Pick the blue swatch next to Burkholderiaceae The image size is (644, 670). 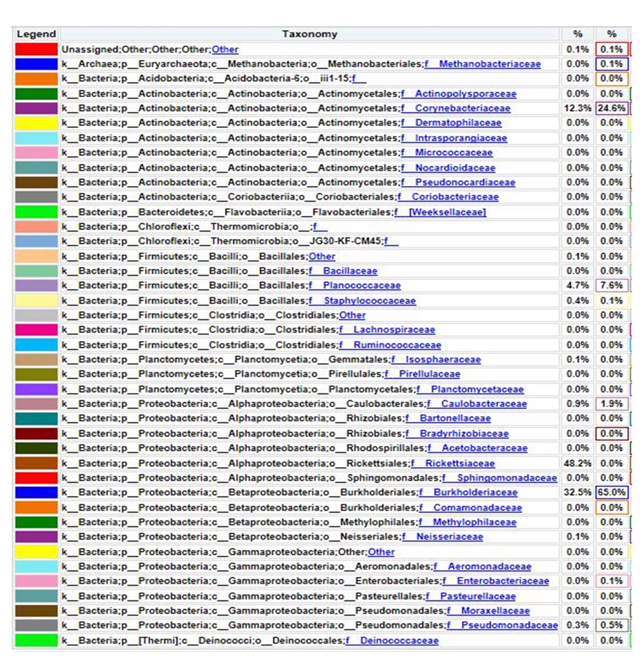point(36,492)
